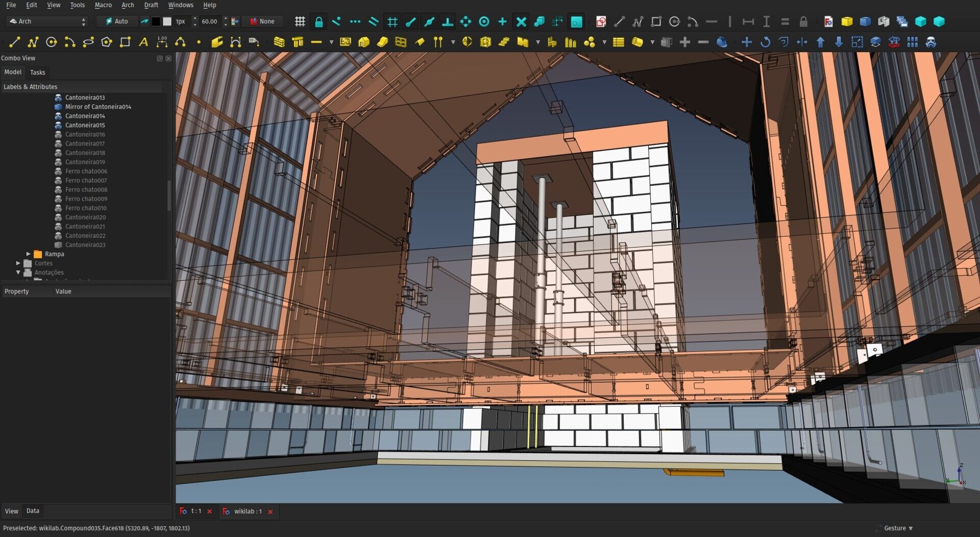Expand the Cortes group in tree

[x=18, y=263]
